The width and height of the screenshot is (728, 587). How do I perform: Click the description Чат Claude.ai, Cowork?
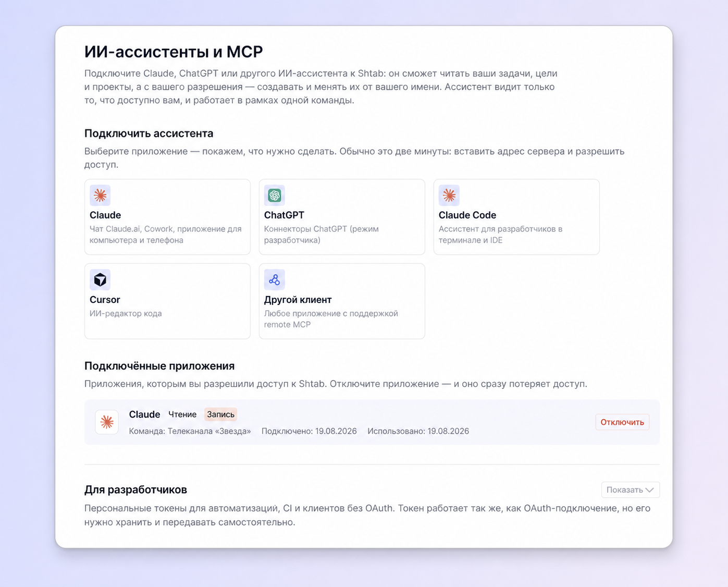pyautogui.click(x=166, y=235)
